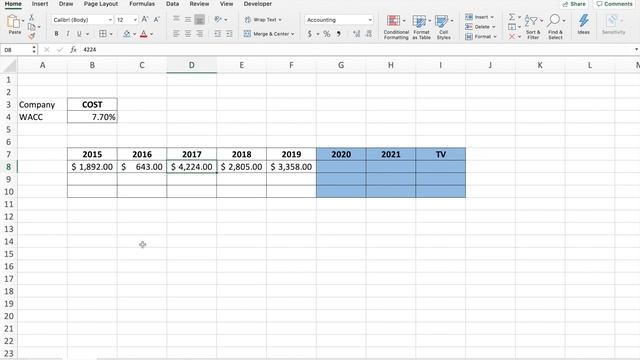The height and width of the screenshot is (360, 640).
Task: Expand the formula bar with the arrow
Action: point(636,49)
